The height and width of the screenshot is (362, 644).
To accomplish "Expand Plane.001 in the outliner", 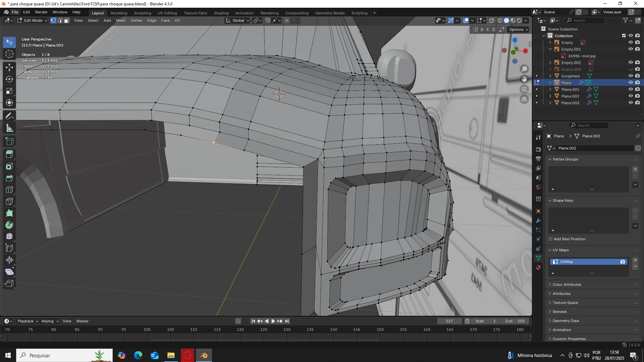I will coord(550,89).
